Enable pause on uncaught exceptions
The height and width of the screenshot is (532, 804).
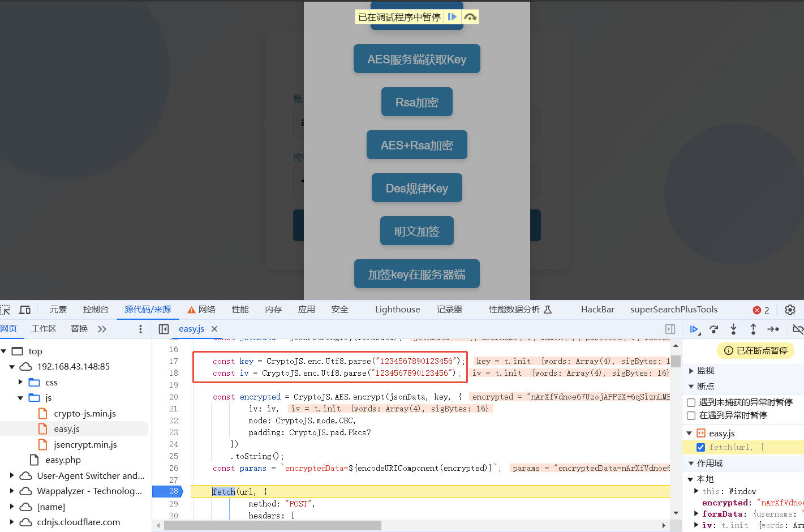691,402
